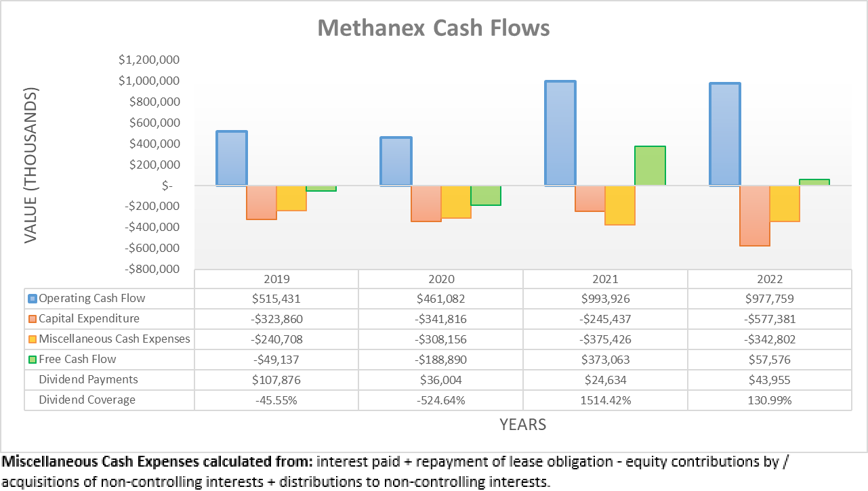This screenshot has width=868, height=491.
Task: Click the -$341,816 cell
Action: click(x=440, y=319)
